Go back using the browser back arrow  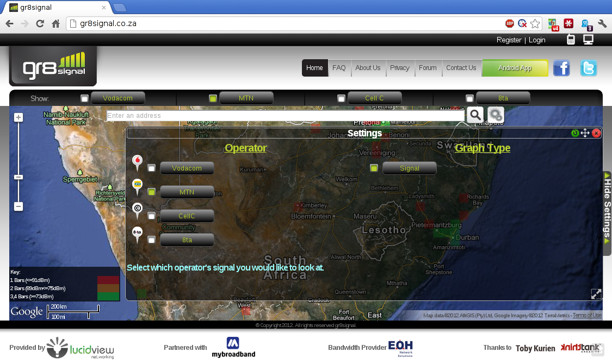[x=9, y=24]
